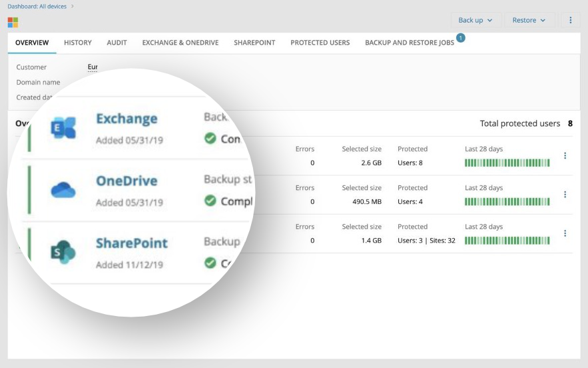Click the 1.4 GB selected size value

[372, 240]
